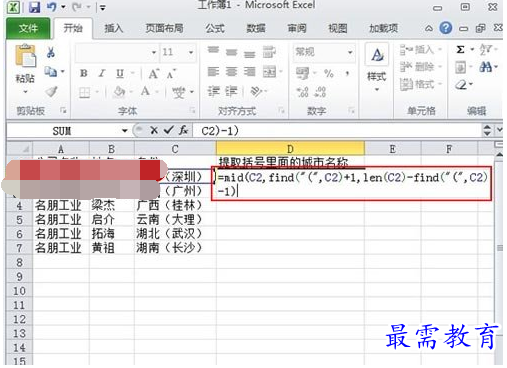Image resolution: width=507 pixels, height=368 pixels.
Task: Toggle Align Text Left
Action: click(213, 72)
